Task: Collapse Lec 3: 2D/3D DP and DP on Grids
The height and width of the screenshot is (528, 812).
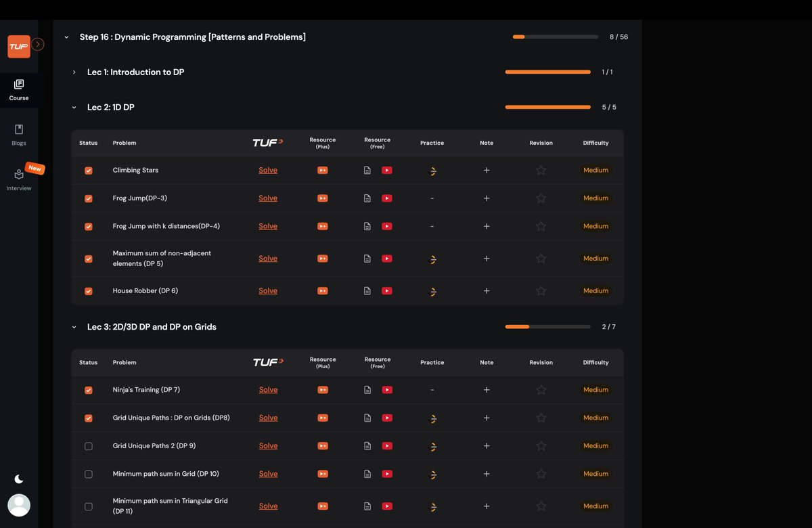Action: coord(74,327)
